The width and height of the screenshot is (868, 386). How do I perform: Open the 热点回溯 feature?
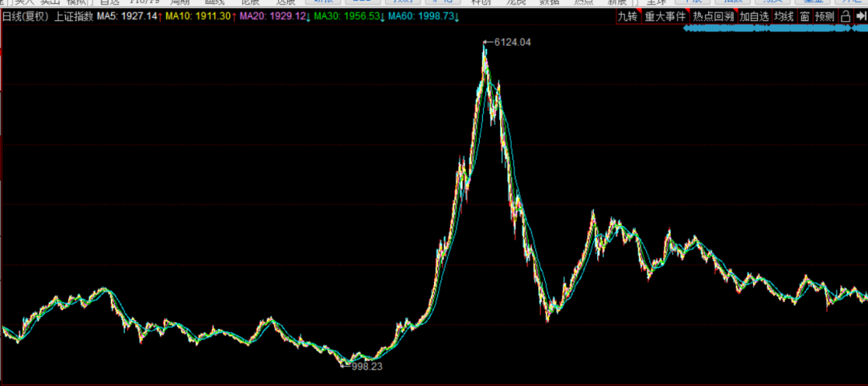click(x=714, y=17)
